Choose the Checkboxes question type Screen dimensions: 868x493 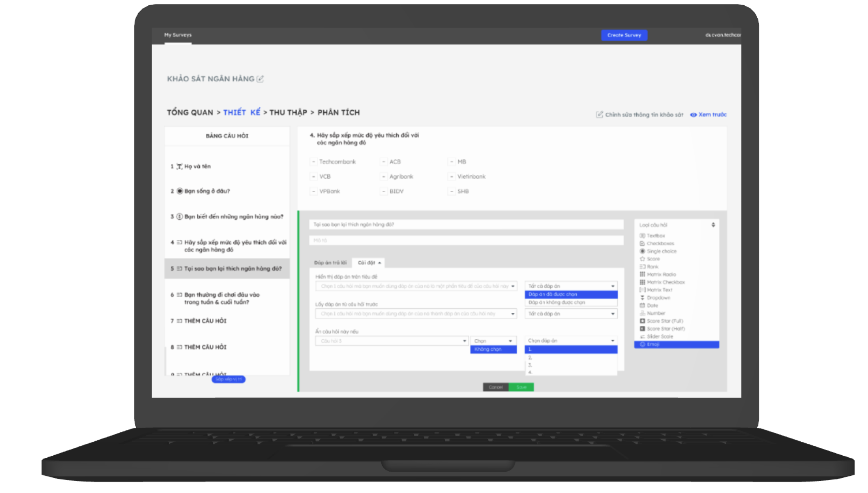click(660, 243)
